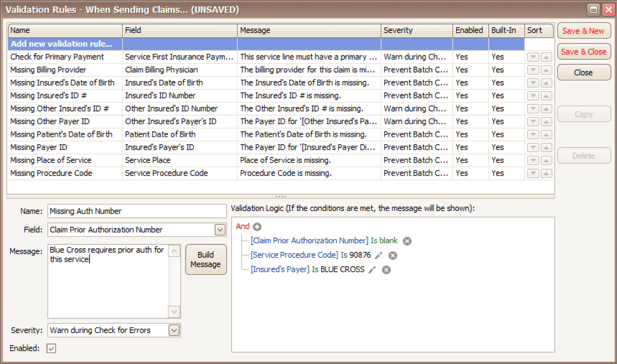Viewport: 617px width, 364px height.
Task: Move Missing Place of Service rule up
Action: [x=546, y=160]
